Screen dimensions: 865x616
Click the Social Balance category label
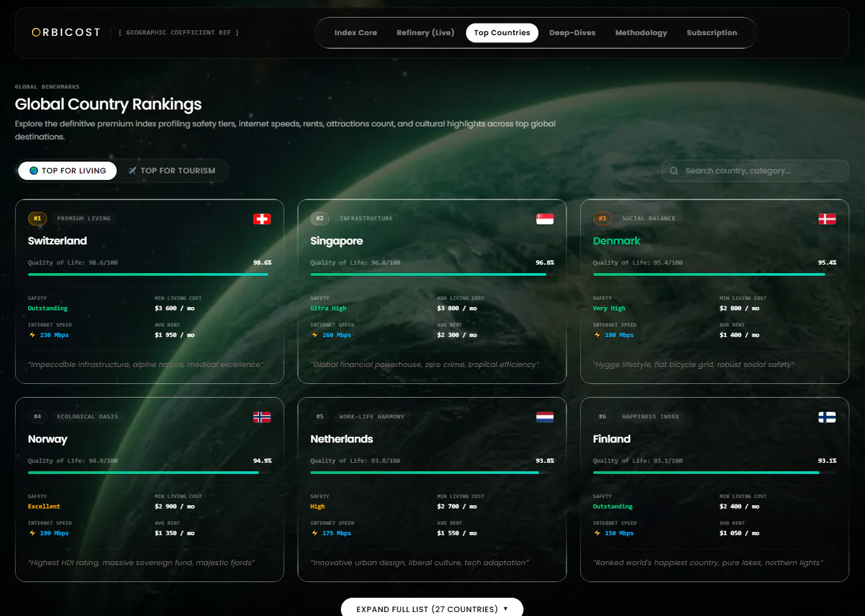click(x=649, y=218)
